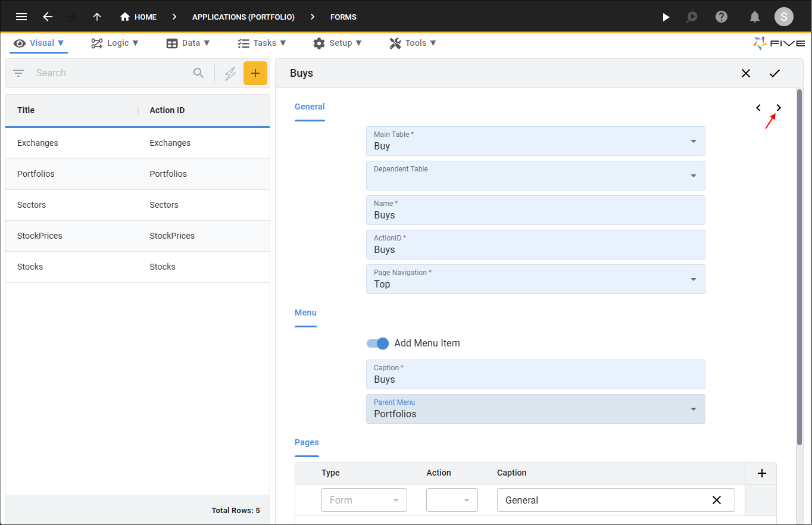
Task: Open the user avatar S
Action: tap(783, 17)
